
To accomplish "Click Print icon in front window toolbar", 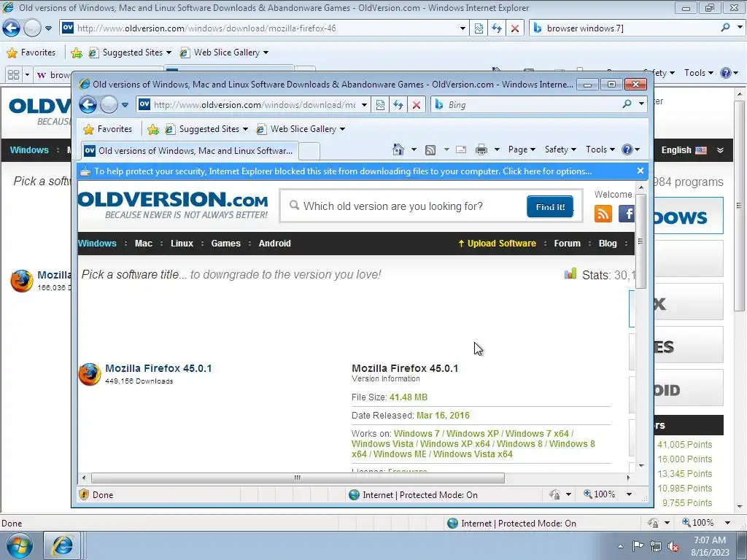I will [x=481, y=149].
